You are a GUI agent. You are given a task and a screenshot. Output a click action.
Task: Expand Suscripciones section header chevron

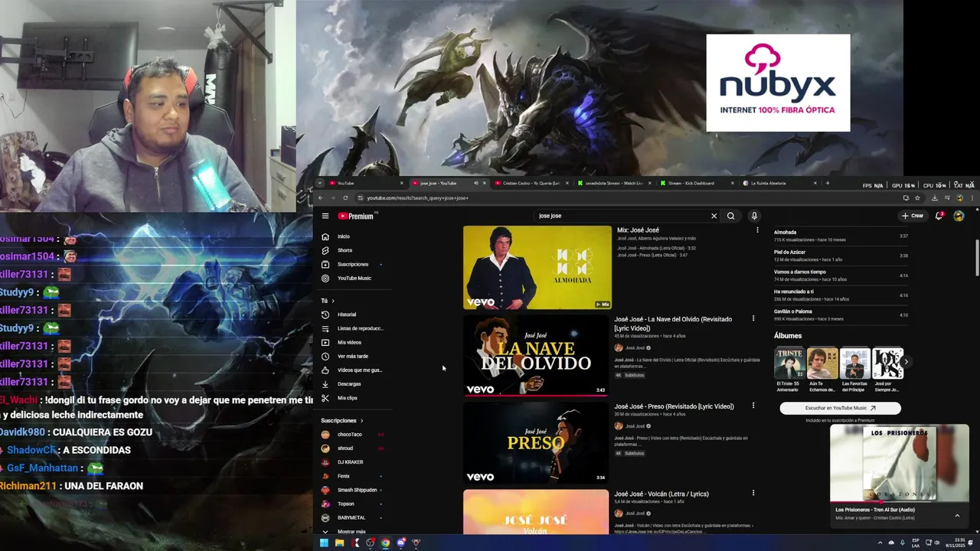(361, 420)
